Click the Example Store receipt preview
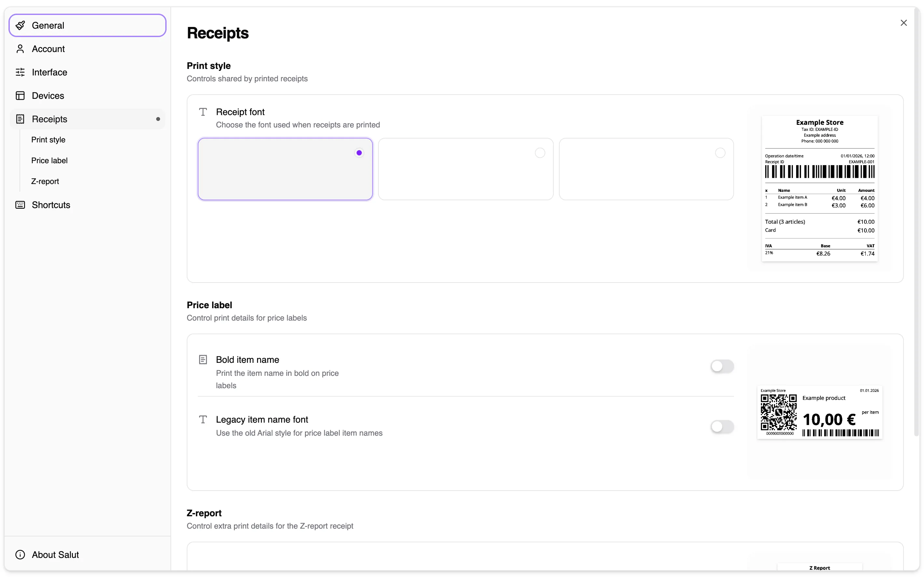The width and height of the screenshot is (924, 580). pyautogui.click(x=820, y=188)
